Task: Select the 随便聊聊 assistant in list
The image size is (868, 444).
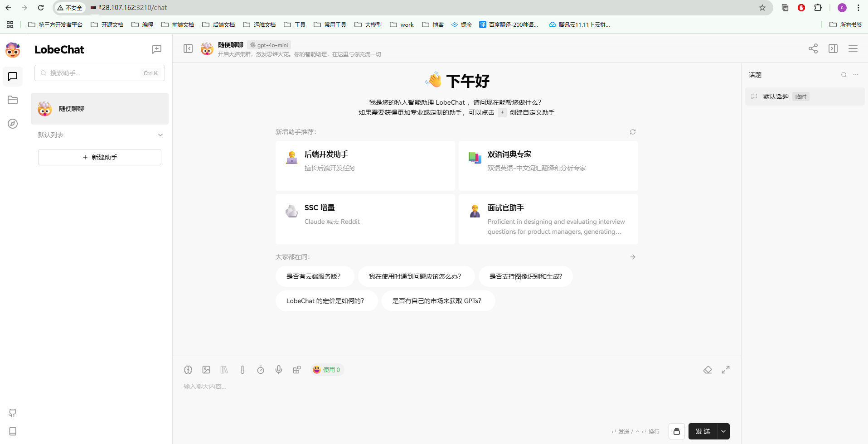Action: coord(100,109)
